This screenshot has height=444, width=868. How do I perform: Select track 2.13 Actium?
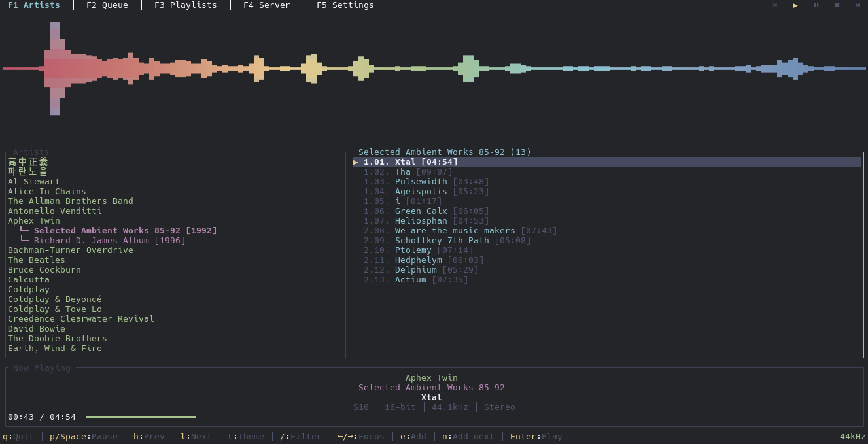click(x=416, y=280)
